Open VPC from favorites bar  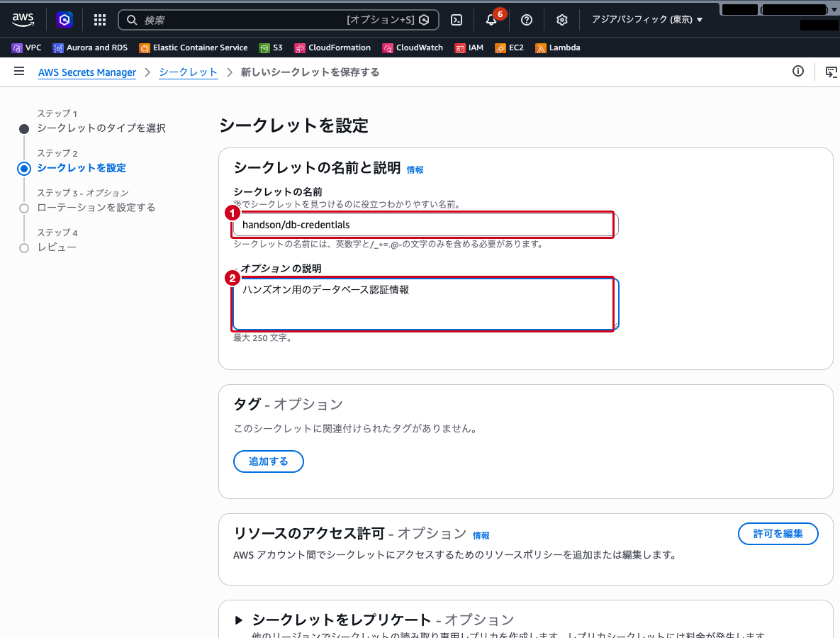[x=27, y=47]
